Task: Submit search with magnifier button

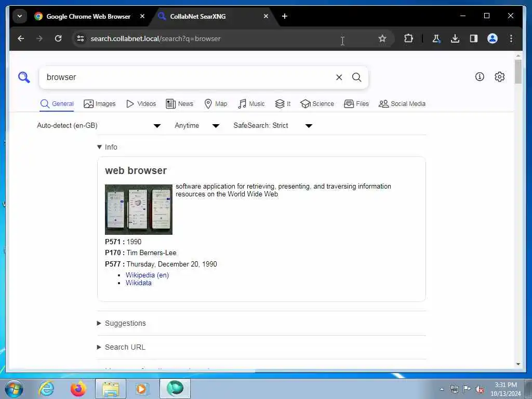Action: (356, 77)
